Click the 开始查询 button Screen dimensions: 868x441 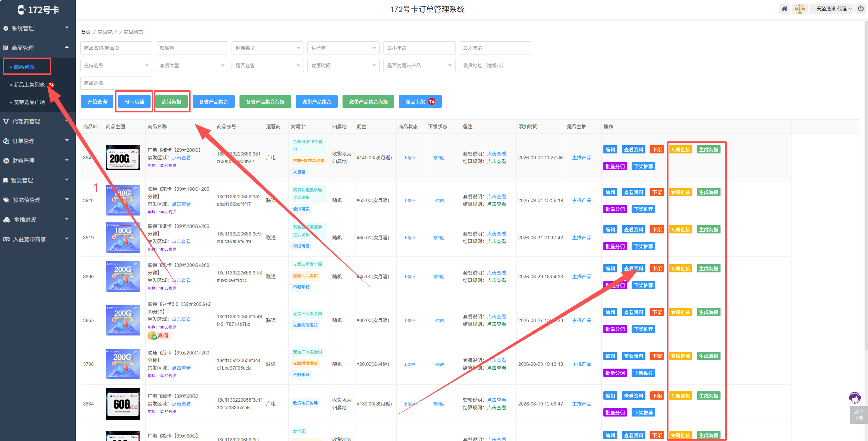click(x=97, y=101)
